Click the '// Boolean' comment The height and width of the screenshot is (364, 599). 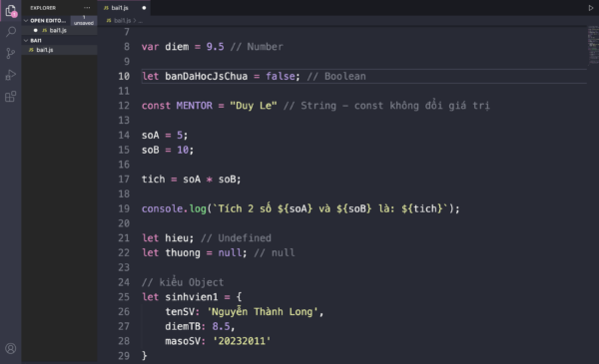[x=336, y=77]
